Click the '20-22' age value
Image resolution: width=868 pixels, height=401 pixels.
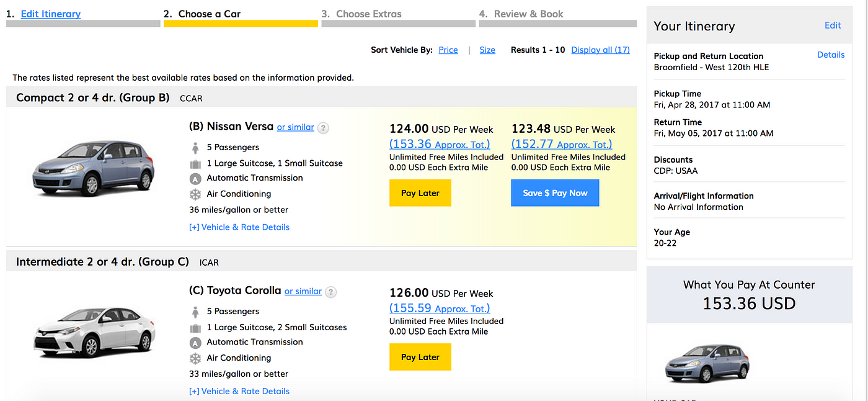[x=665, y=243]
